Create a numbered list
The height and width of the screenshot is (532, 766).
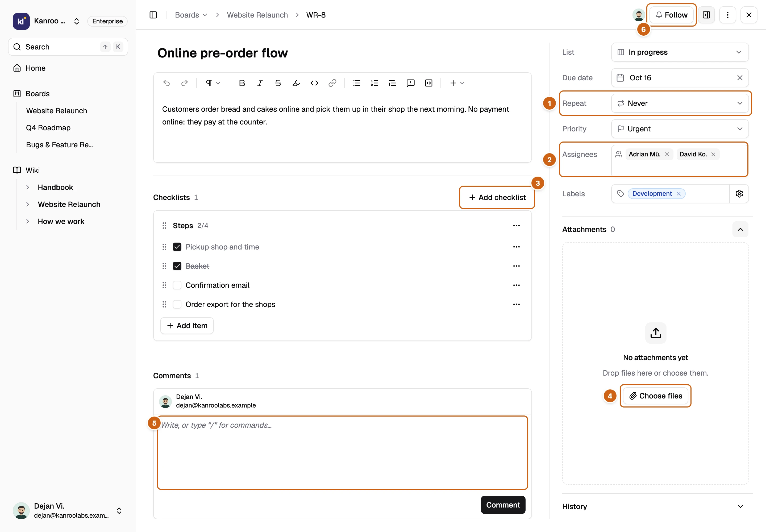tap(374, 83)
